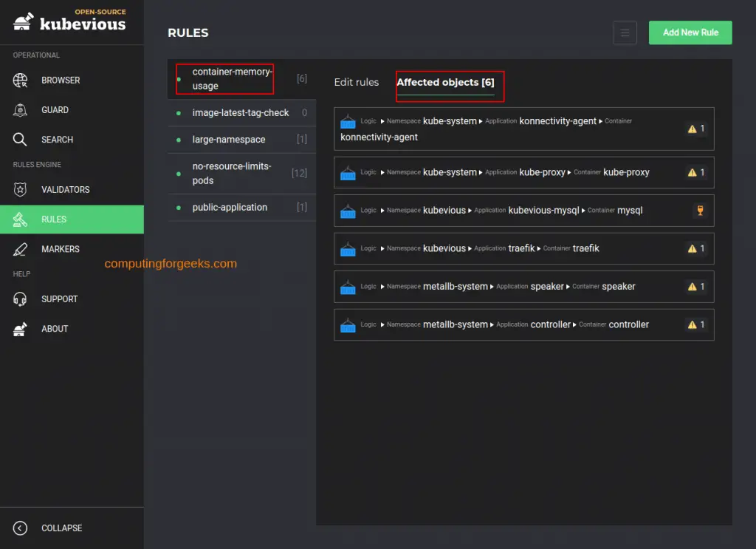
Task: Click container icon in kubevious-mysql row
Action: pos(348,211)
